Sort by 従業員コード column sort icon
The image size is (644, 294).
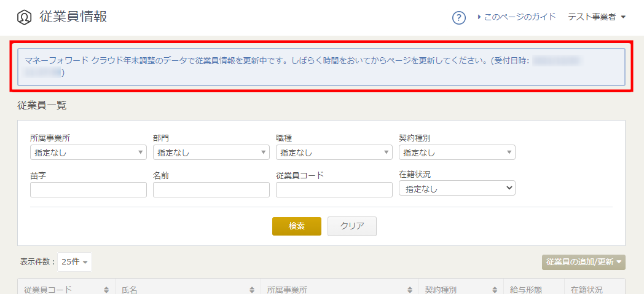106,290
